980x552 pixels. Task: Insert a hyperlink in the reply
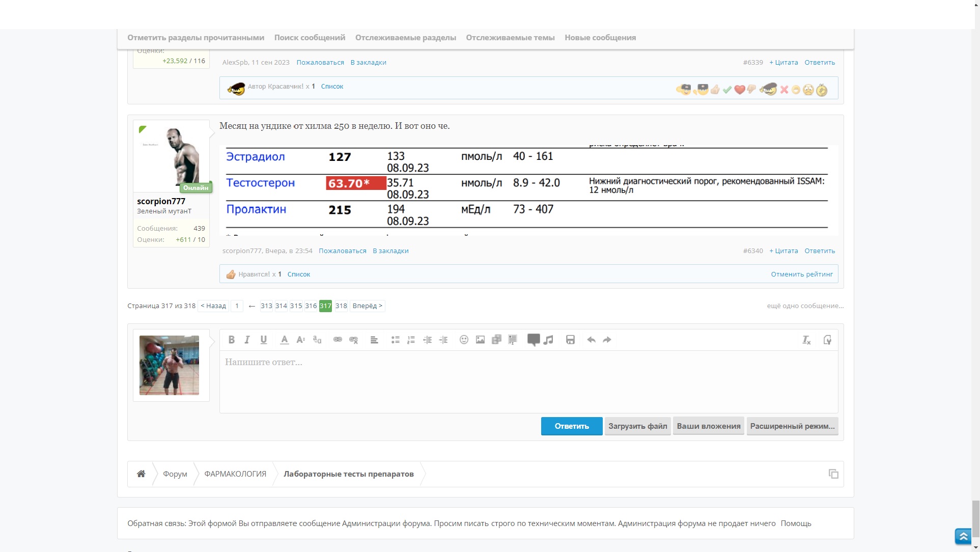click(338, 340)
